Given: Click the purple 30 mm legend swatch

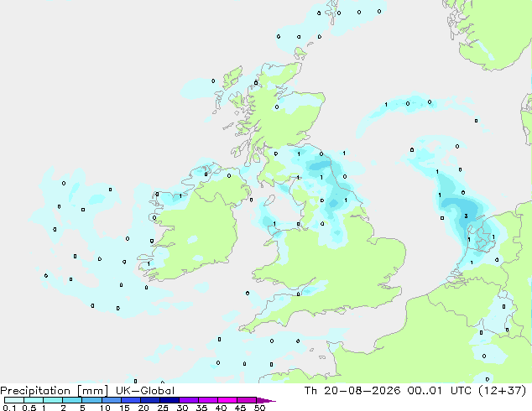Looking at the screenshot, I should pyautogui.click(x=189, y=400).
